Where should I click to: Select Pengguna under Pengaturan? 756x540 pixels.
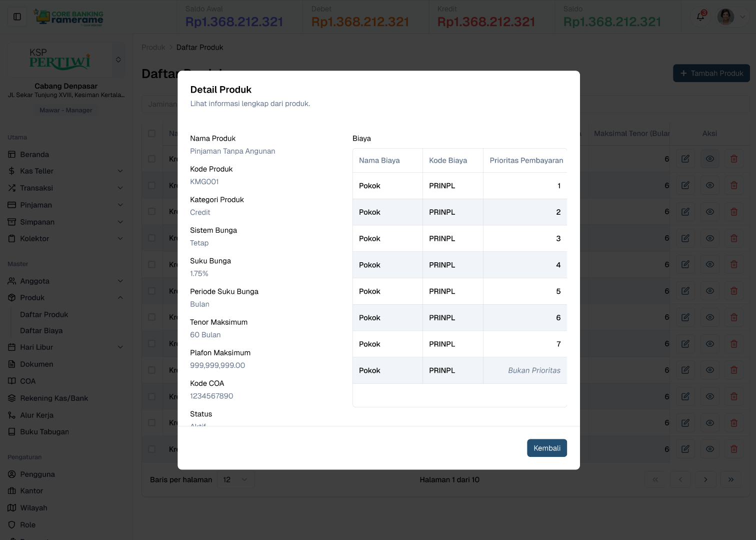coord(37,474)
